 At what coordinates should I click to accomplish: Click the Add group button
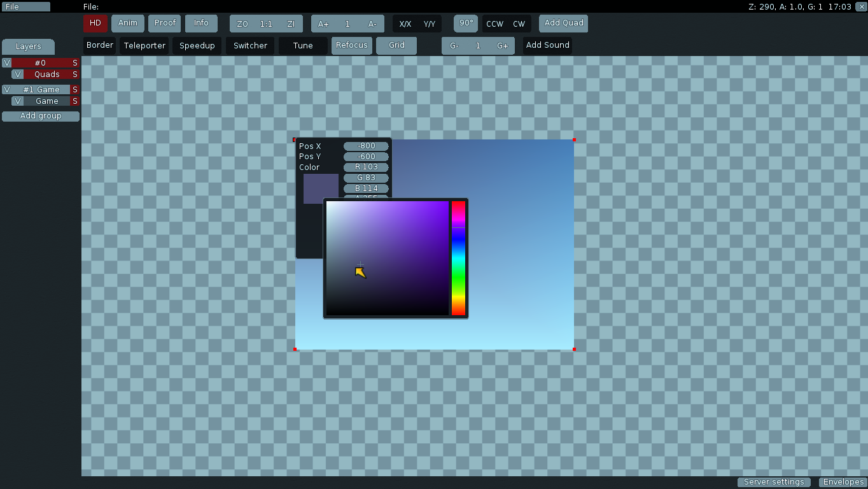pyautogui.click(x=41, y=117)
